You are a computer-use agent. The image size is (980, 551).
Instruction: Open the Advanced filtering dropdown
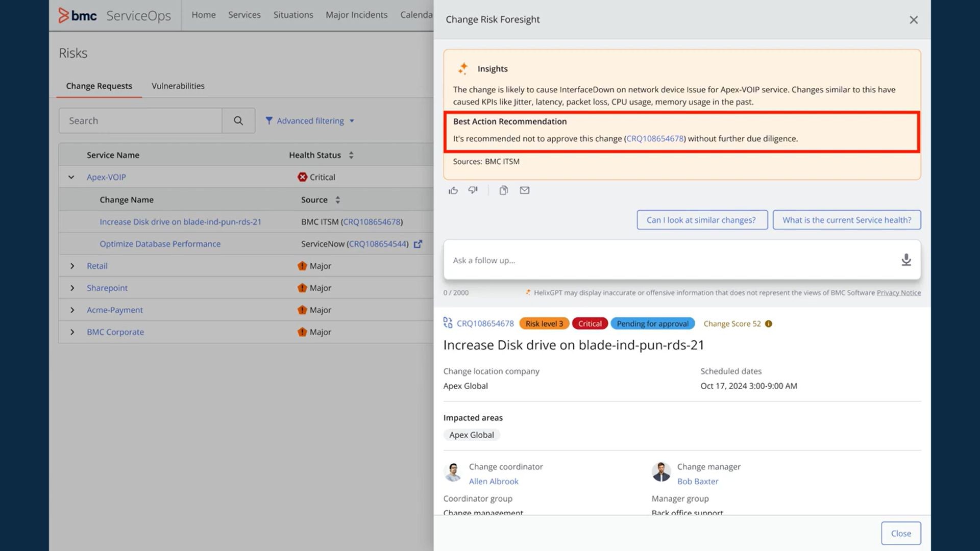(310, 121)
